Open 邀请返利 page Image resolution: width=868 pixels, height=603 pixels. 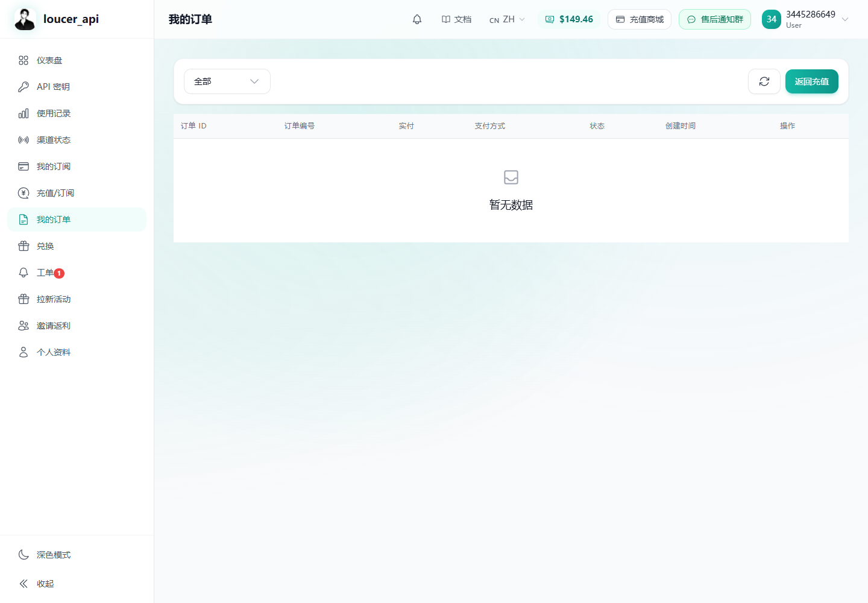pos(77,326)
